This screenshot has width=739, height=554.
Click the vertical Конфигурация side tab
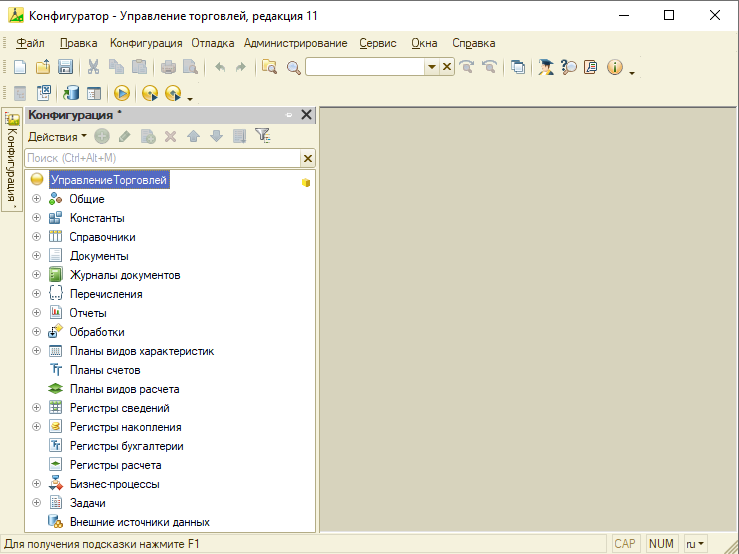click(x=12, y=160)
